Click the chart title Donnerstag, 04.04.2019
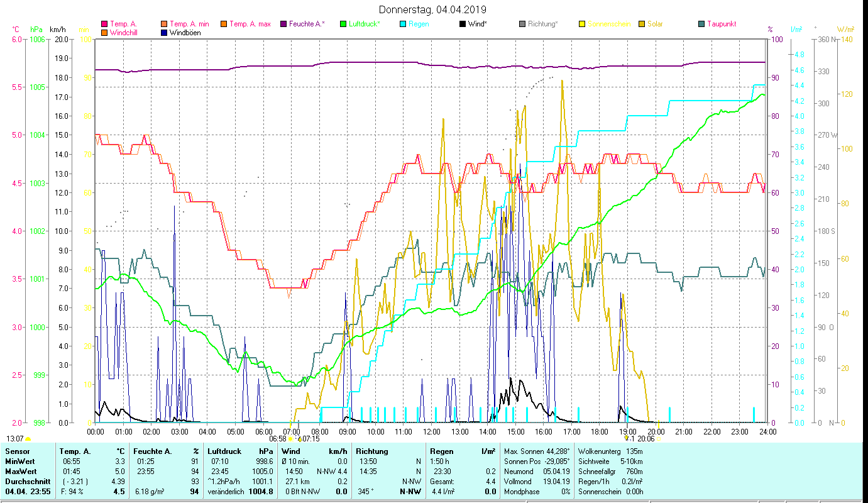The height and width of the screenshot is (503, 868). tap(433, 9)
